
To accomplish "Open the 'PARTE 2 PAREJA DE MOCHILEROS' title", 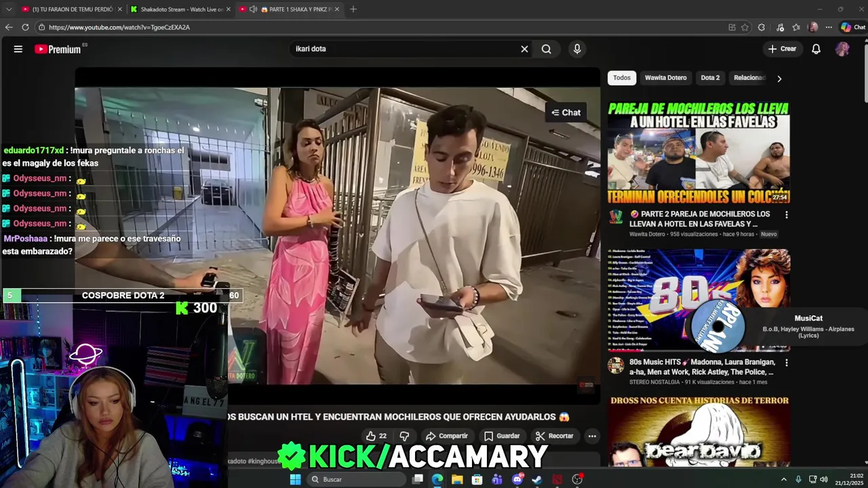I will [x=701, y=218].
